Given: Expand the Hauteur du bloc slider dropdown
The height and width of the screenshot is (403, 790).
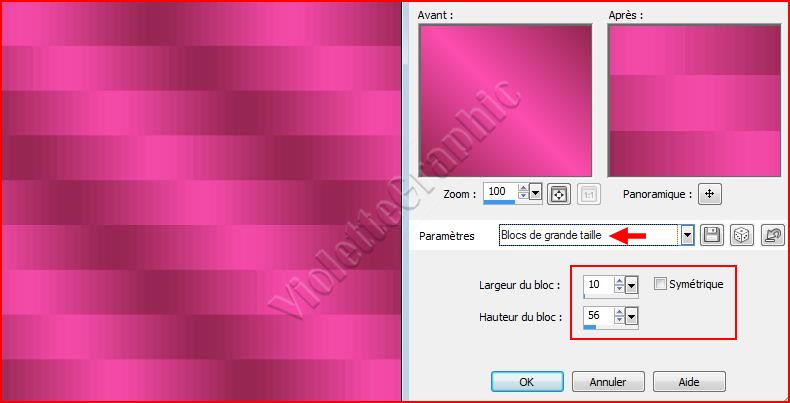Looking at the screenshot, I should (x=631, y=318).
